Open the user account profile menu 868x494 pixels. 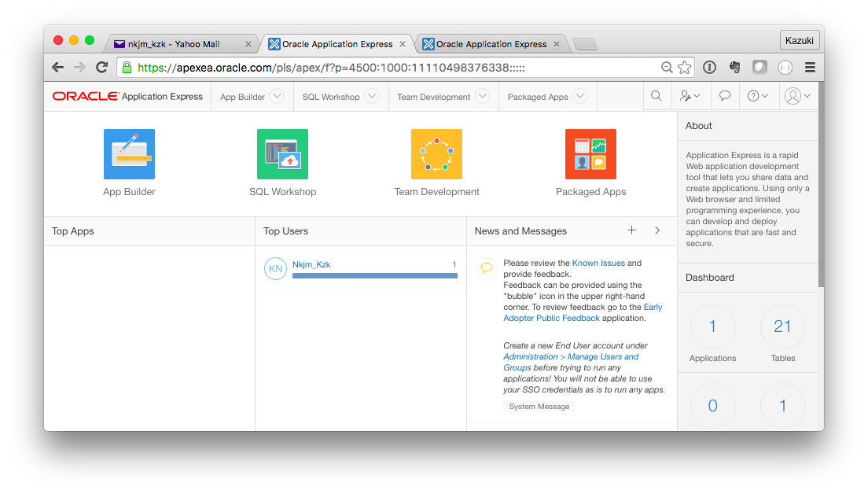[798, 97]
